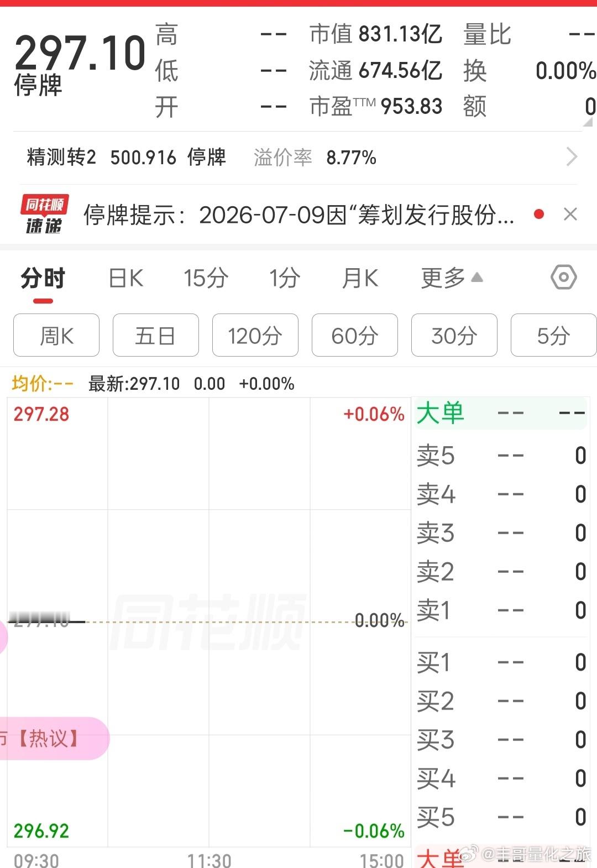This screenshot has height=868, width=597.
Task: Tap the 卖2 order book row
Action: click(501, 572)
